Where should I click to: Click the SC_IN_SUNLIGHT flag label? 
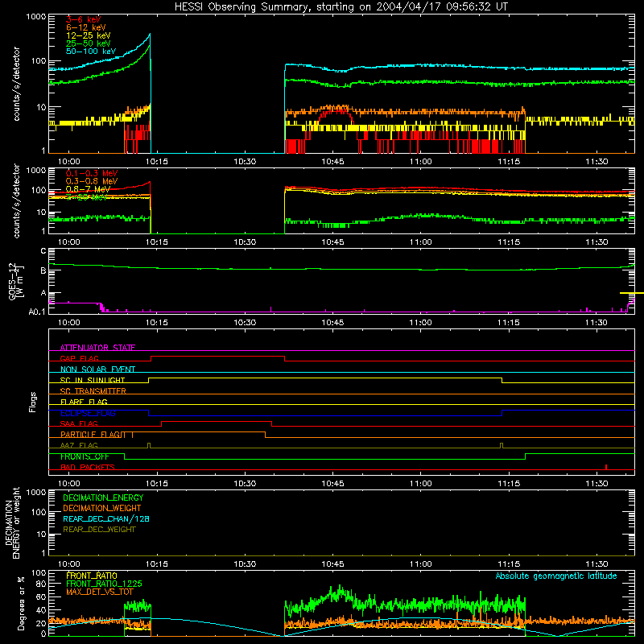click(93, 380)
